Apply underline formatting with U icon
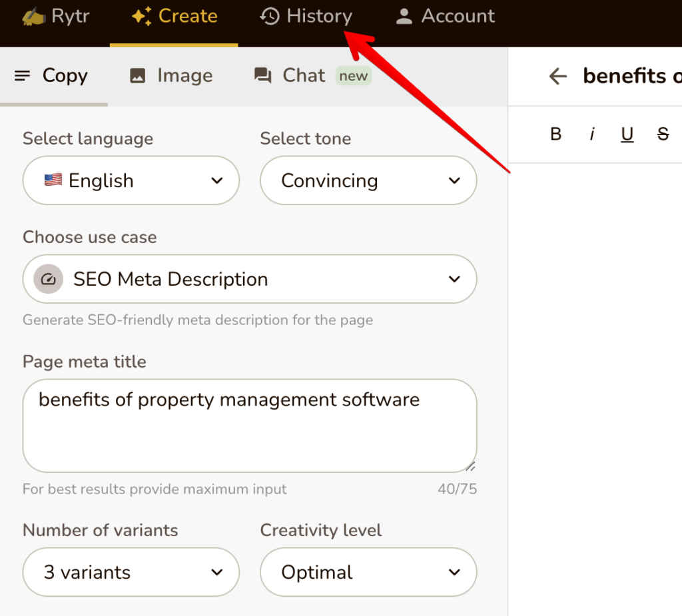The width and height of the screenshot is (682, 616). [x=627, y=135]
